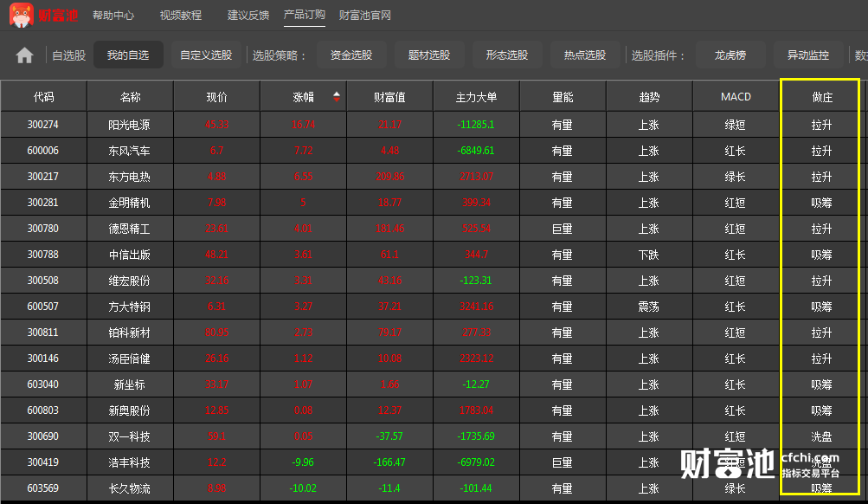Click stock name 浩丰科技
This screenshot has width=868, height=504.
coord(129,462)
